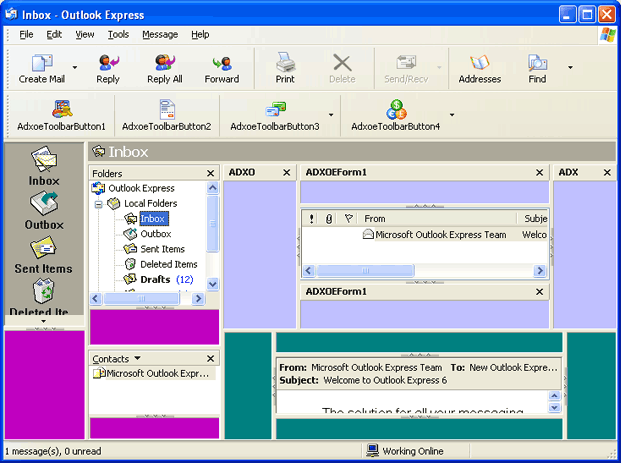Close the Contacts pane
Screen dimensions: 621x463
pyautogui.click(x=210, y=358)
